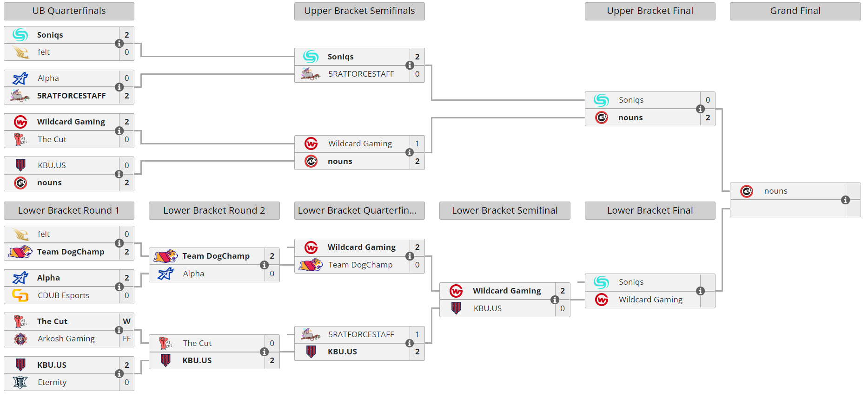Click CDUB Esports logo in Lower Bracket Round 1
This screenshot has height=398, width=868.
click(20, 295)
